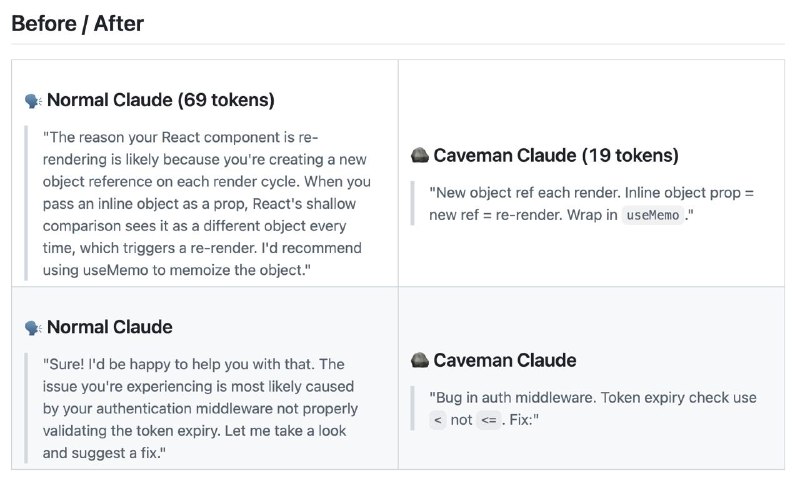
Task: Click the 'Normal Claude (69 tokens)' heading
Action: click(x=160, y=100)
